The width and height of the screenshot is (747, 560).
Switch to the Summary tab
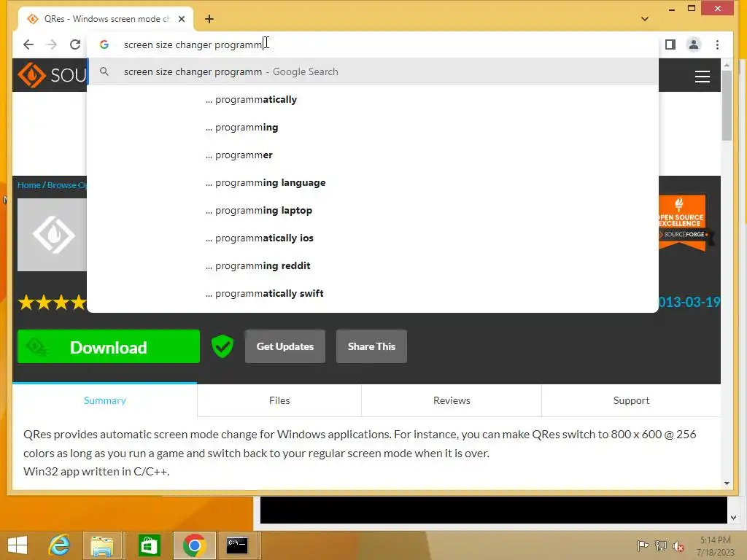coord(105,400)
